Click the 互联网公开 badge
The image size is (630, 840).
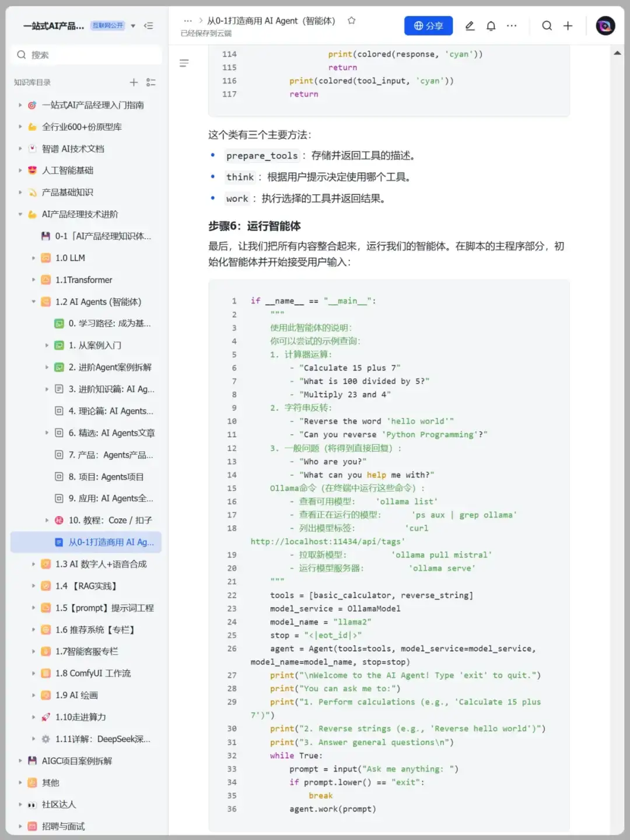(107, 25)
